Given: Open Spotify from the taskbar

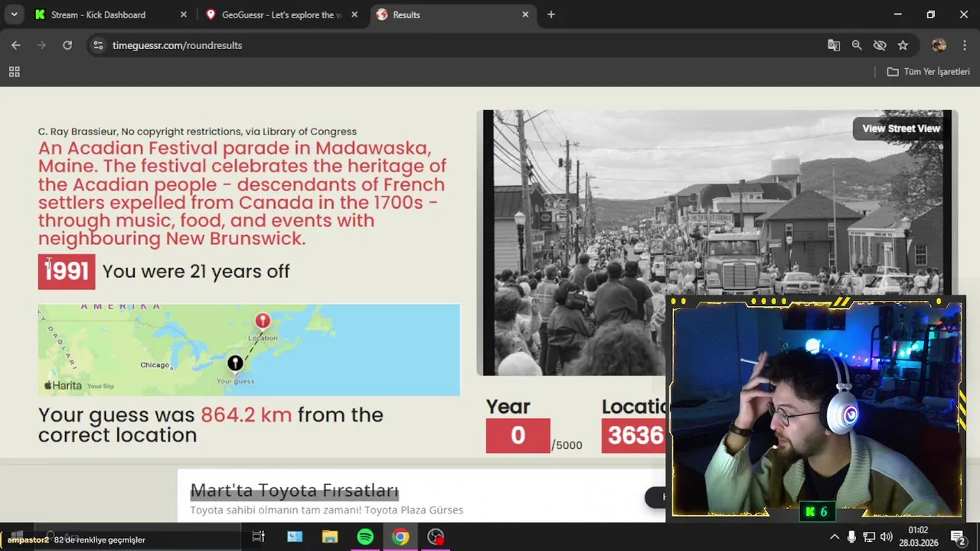Looking at the screenshot, I should pyautogui.click(x=365, y=536).
